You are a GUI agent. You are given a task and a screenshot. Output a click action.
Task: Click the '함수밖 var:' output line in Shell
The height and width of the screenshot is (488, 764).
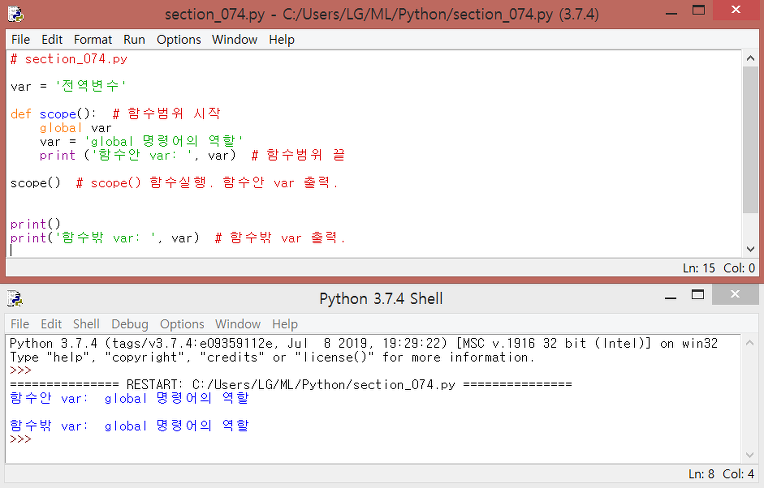(129, 426)
